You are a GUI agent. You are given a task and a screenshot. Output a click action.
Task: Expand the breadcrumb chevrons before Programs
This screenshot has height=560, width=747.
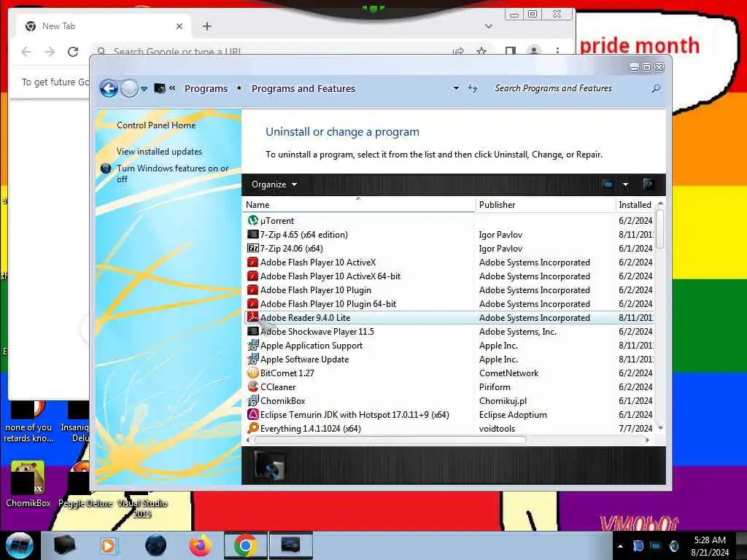coord(172,88)
